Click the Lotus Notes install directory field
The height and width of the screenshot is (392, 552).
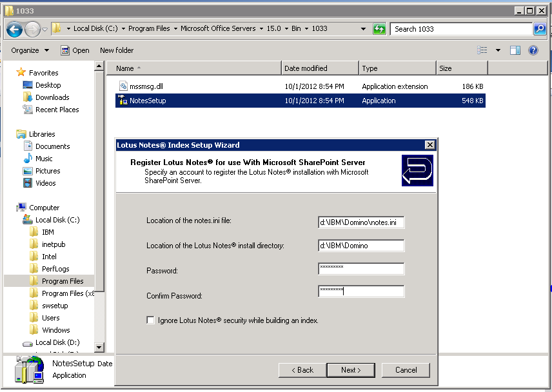[361, 246]
